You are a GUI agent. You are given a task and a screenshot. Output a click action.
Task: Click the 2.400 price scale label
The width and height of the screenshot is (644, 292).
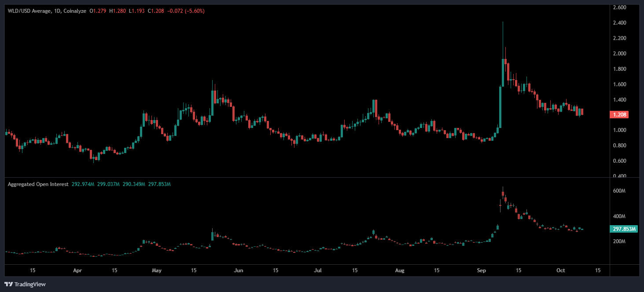click(619, 23)
